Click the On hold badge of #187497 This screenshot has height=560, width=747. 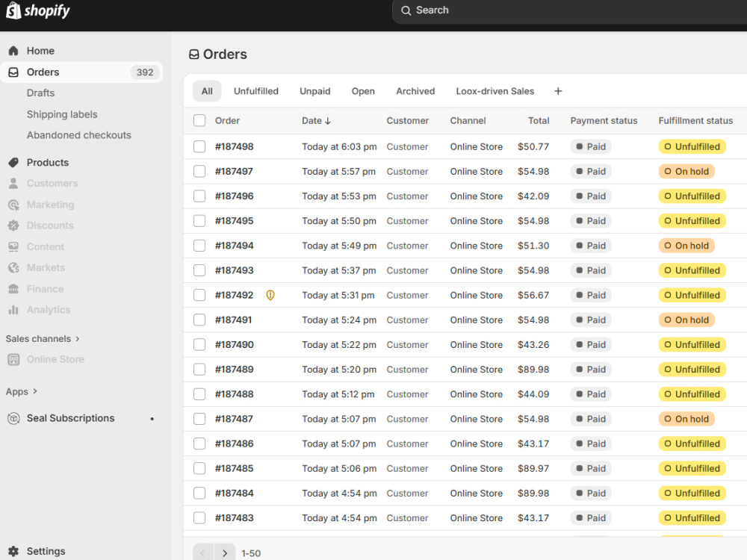click(x=686, y=172)
